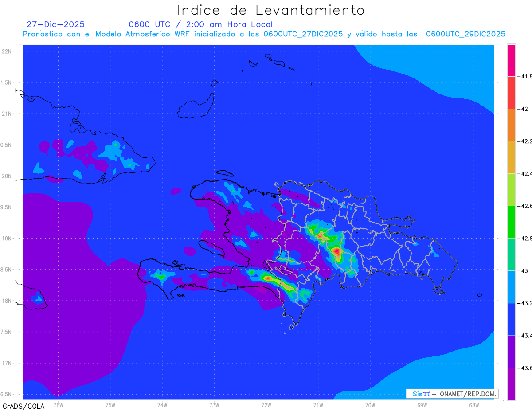Select the date label '27-Dic-2025'
This screenshot has height=411, width=532.
pyautogui.click(x=55, y=24)
